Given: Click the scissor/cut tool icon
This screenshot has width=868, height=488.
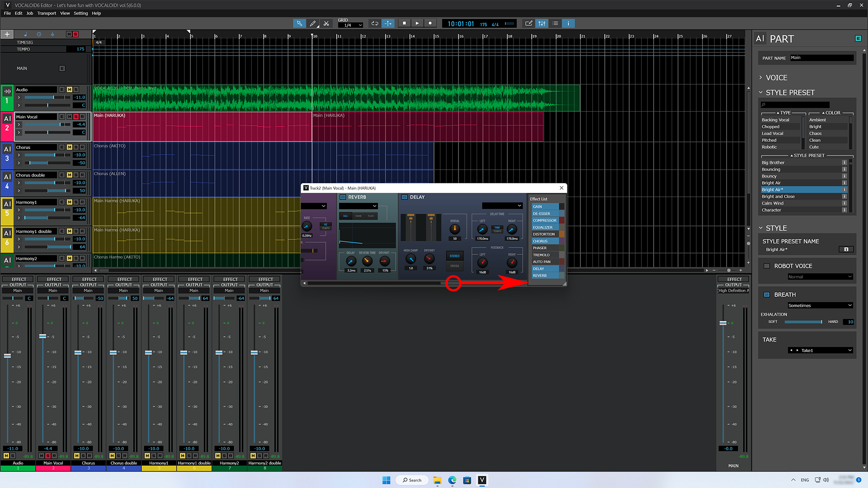Looking at the screenshot, I should (x=326, y=23).
